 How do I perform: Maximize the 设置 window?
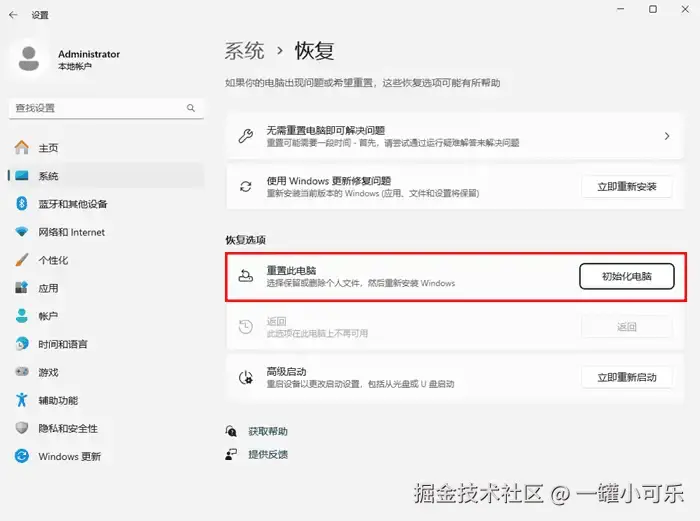(x=653, y=9)
